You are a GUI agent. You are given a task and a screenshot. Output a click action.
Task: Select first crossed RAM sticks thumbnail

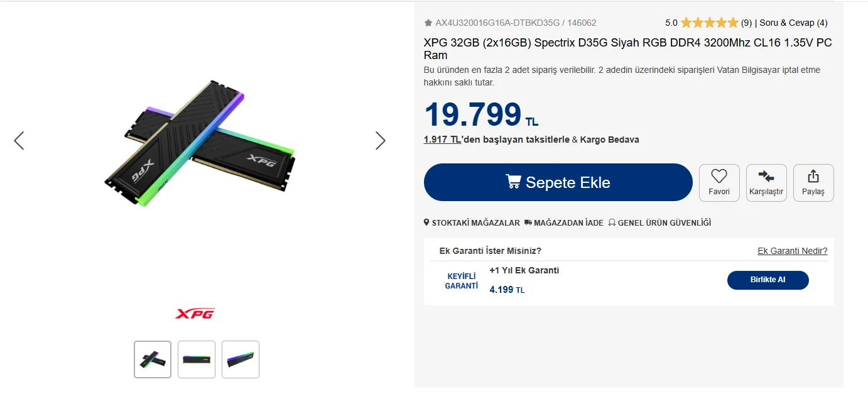tap(153, 359)
